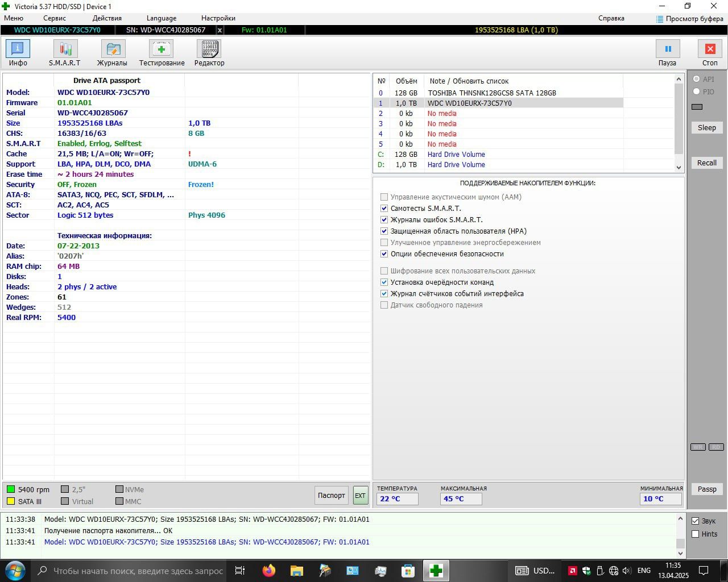
Task: Click drive list scroll up arrow
Action: pyautogui.click(x=679, y=79)
